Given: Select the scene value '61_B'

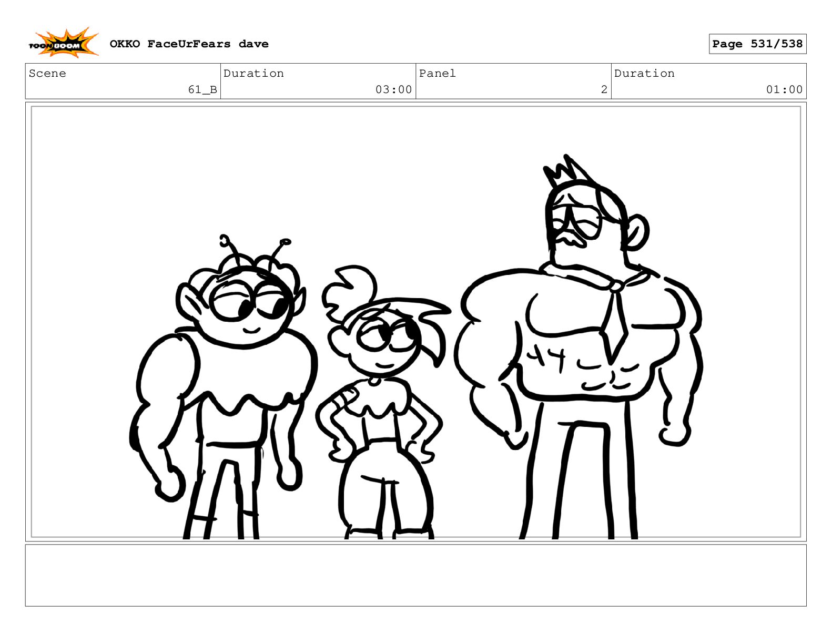Looking at the screenshot, I should (202, 90).
